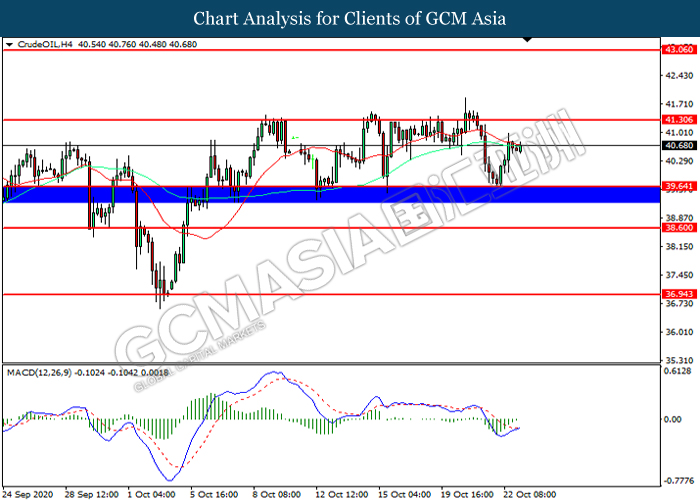The width and height of the screenshot is (700, 500).
Task: Click the MACD(12,26,9) indicator label
Action: click(x=39, y=373)
